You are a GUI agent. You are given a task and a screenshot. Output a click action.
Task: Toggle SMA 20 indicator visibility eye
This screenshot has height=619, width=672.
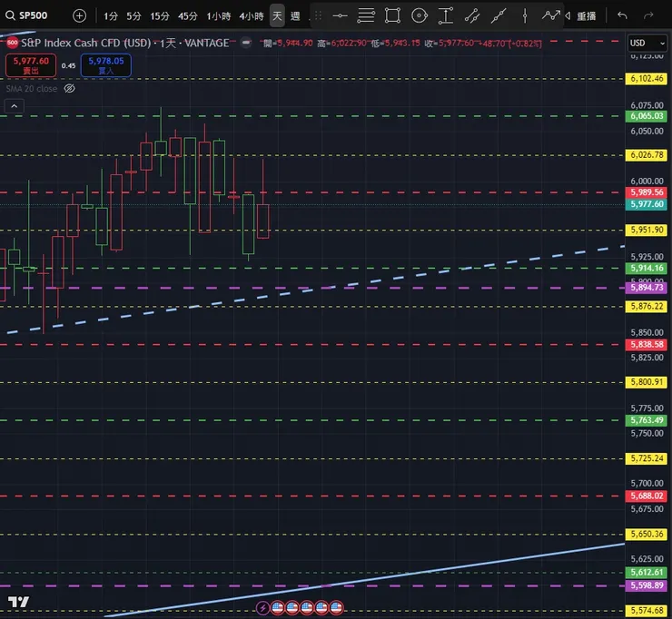pos(69,89)
